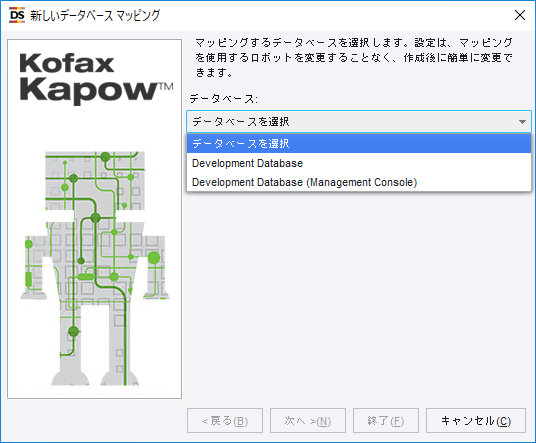Click the DS application icon in title bar
Screen dimensions: 536x443
(17, 15)
